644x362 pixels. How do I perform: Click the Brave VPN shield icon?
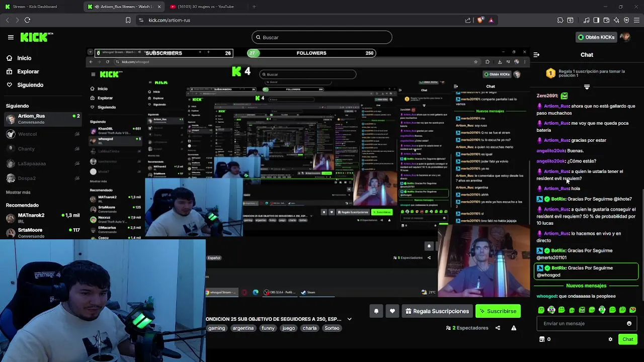(626, 20)
